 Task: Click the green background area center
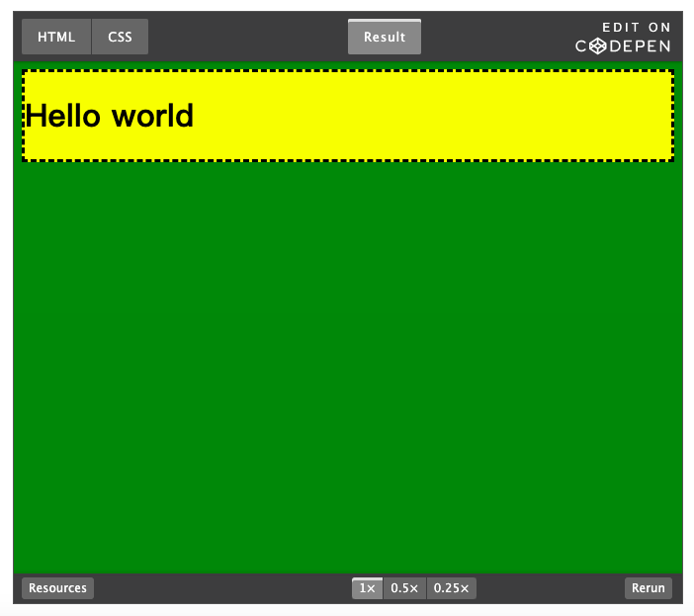(347, 366)
